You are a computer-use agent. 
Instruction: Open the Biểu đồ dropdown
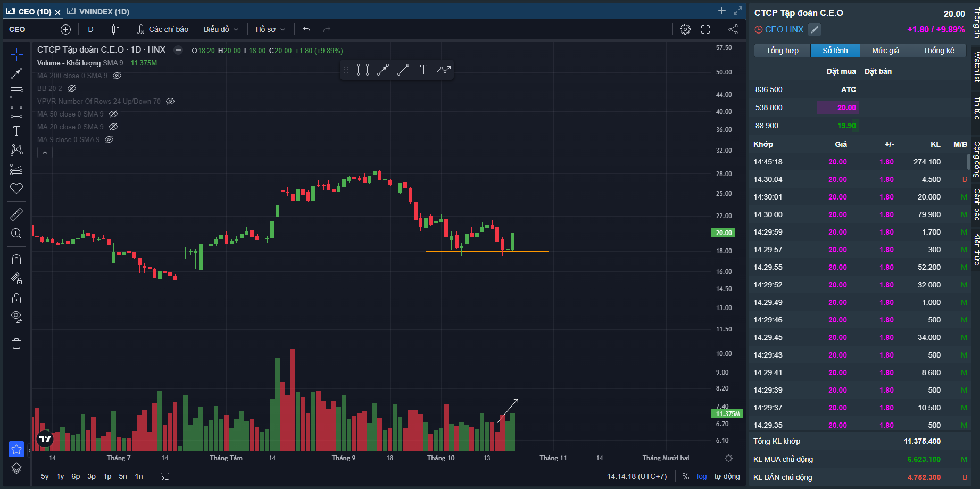(x=221, y=29)
